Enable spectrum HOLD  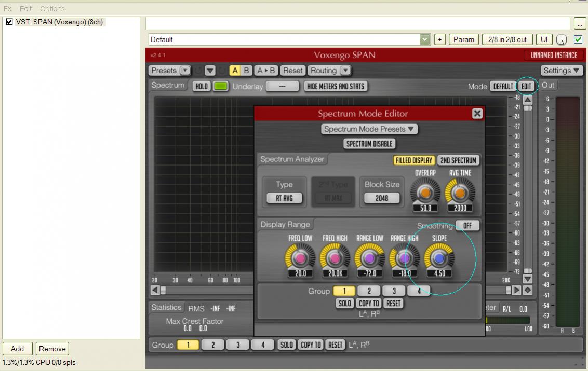click(202, 86)
